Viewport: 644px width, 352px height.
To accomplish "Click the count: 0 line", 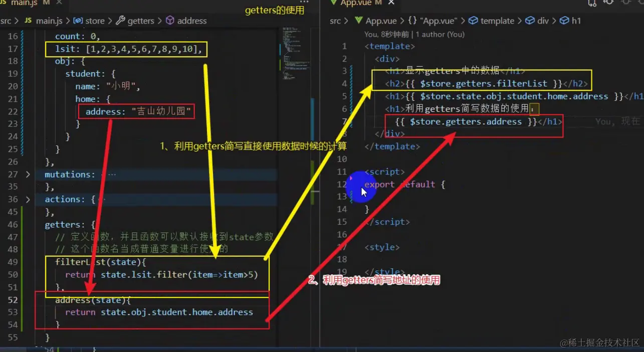I will click(x=78, y=36).
